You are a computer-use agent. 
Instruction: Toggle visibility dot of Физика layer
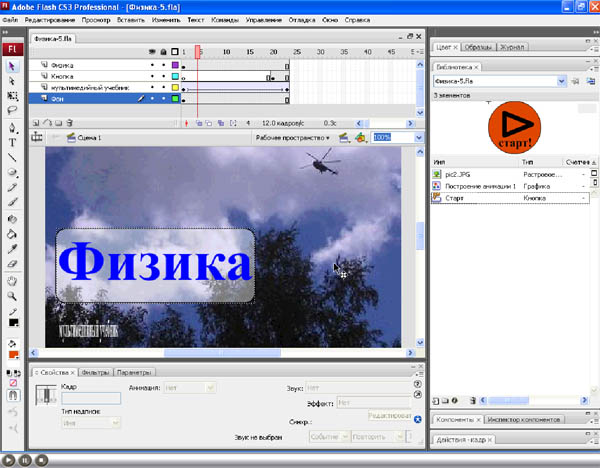coord(151,66)
